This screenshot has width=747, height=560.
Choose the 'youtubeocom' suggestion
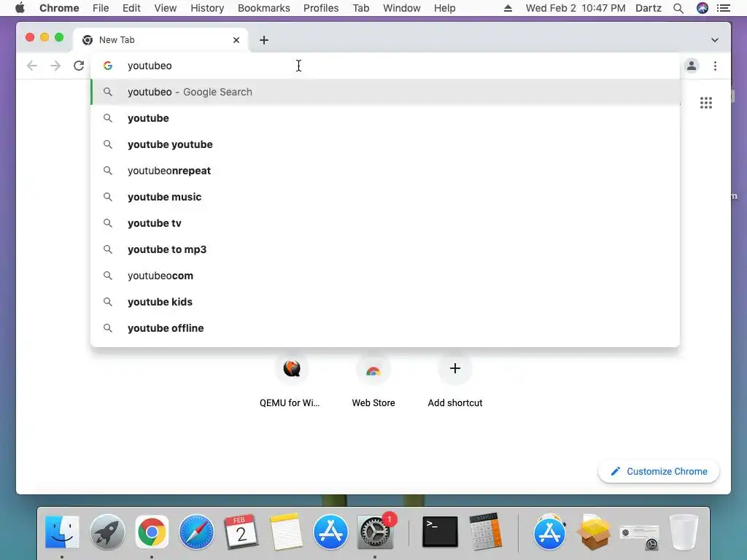click(x=385, y=276)
